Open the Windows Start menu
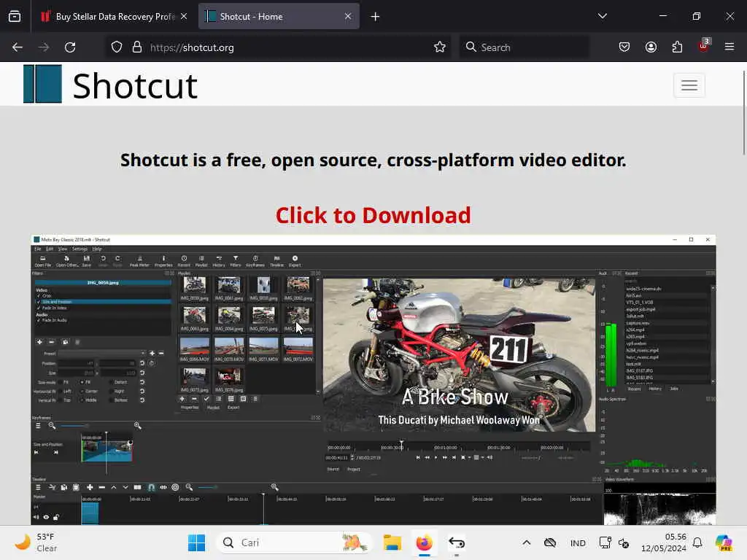The width and height of the screenshot is (747, 560). 196,542
